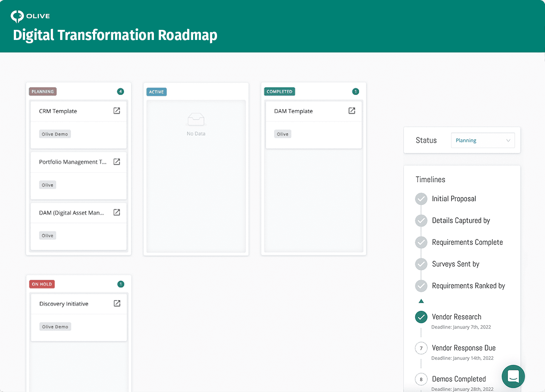The image size is (545, 392).
Task: Open Discovery Initiative via its external link icon
Action: click(x=117, y=303)
